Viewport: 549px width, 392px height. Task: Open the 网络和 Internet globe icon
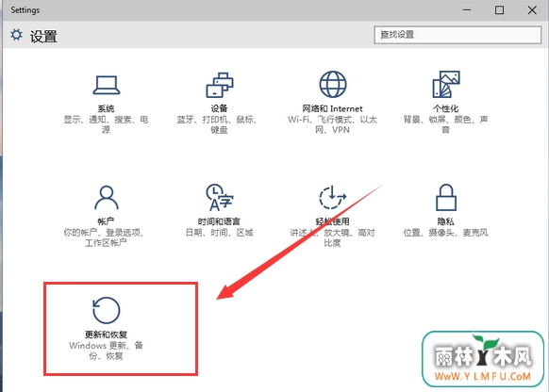(x=333, y=84)
